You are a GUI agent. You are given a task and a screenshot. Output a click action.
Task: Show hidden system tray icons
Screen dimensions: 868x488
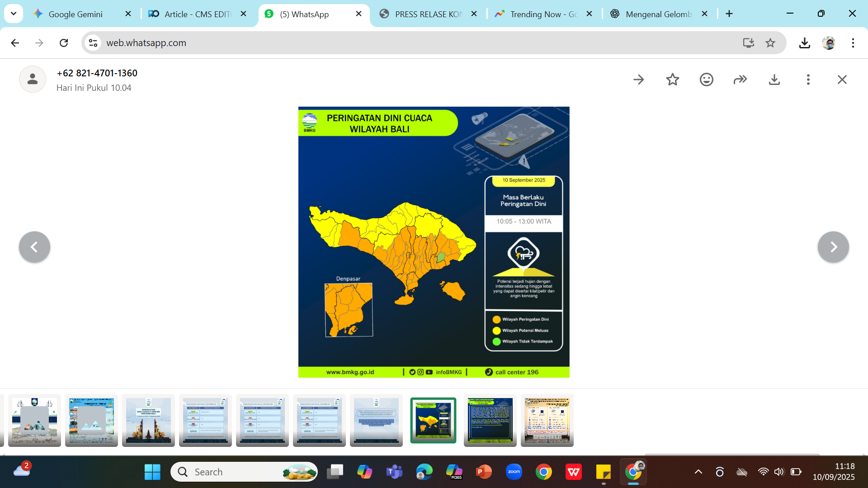(698, 472)
